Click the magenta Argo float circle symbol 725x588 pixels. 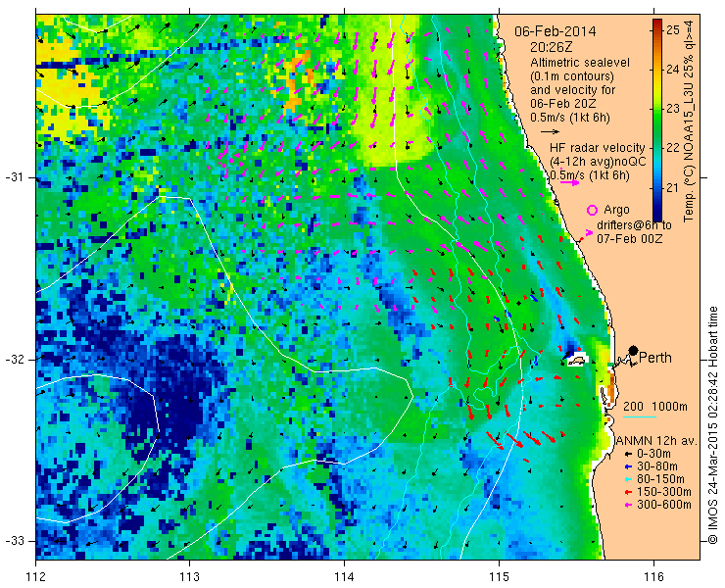point(592,211)
